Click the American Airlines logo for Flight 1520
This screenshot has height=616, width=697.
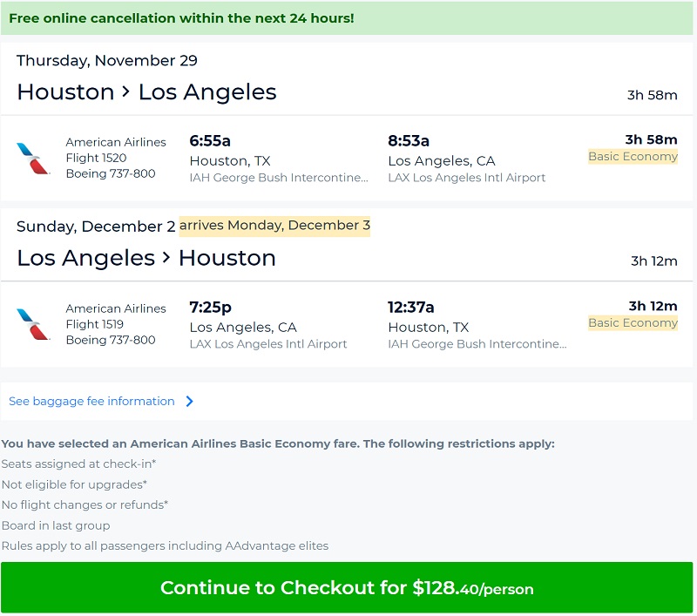pyautogui.click(x=33, y=158)
